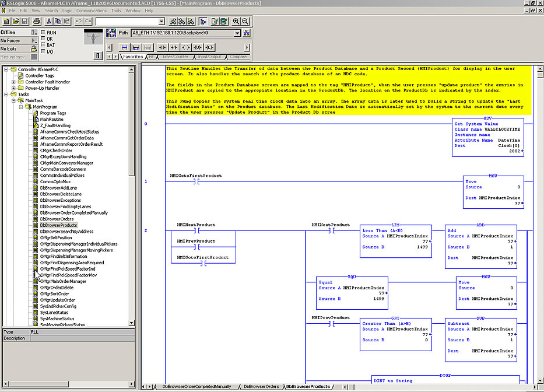This screenshot has width=544, height=392.
Task: Click the organizer tree vertical scrollbar thumb
Action: (132, 124)
